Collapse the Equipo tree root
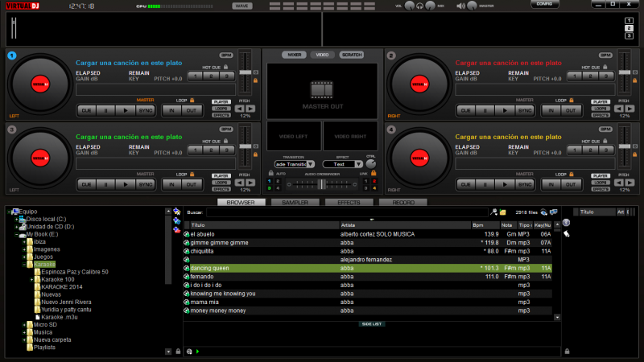 9,212
